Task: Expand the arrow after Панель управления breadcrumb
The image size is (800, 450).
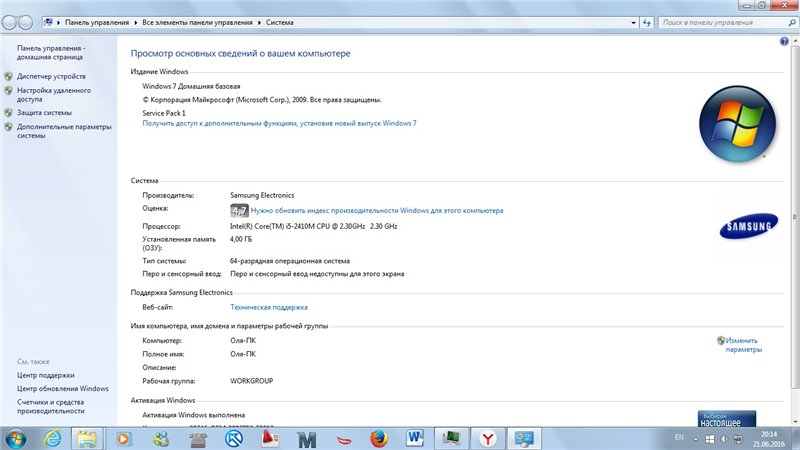Action: tap(136, 22)
